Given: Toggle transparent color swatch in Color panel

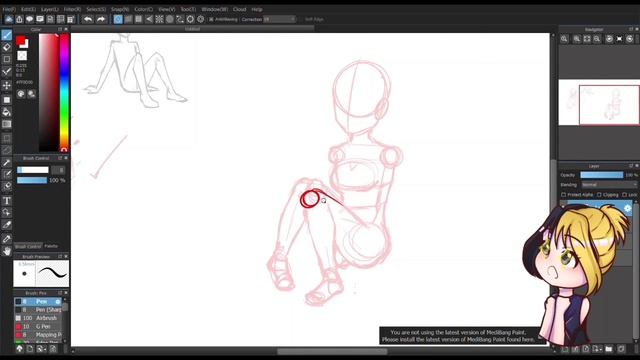Looking at the screenshot, I should pyautogui.click(x=22, y=56).
